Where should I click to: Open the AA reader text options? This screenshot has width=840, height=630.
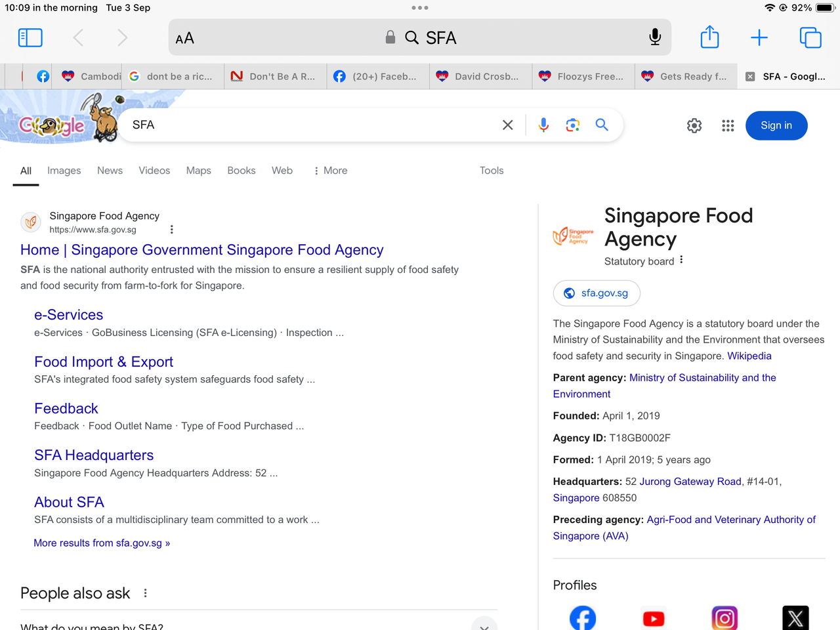(x=185, y=38)
